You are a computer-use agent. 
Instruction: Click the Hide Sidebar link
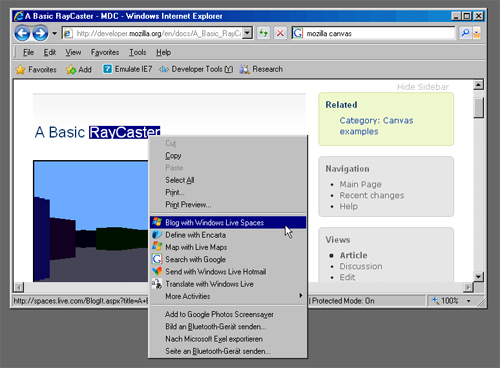(423, 87)
